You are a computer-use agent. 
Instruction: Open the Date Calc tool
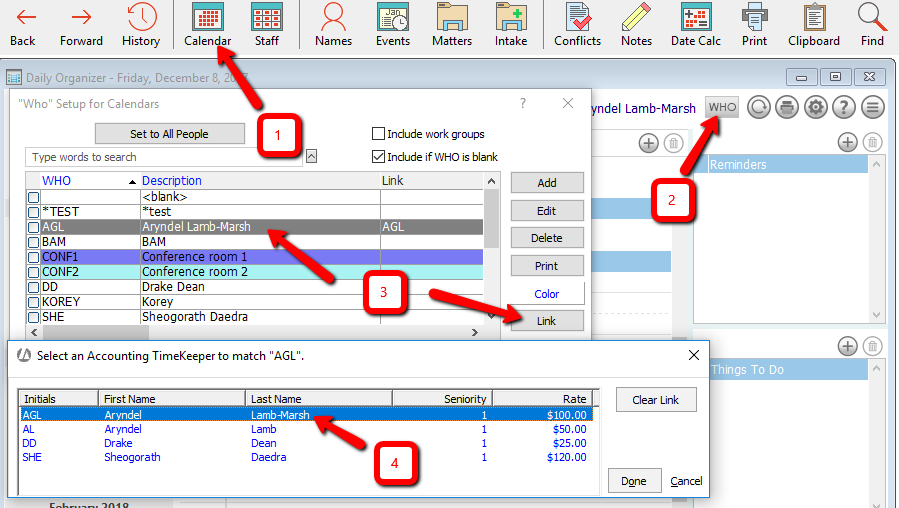coord(696,24)
